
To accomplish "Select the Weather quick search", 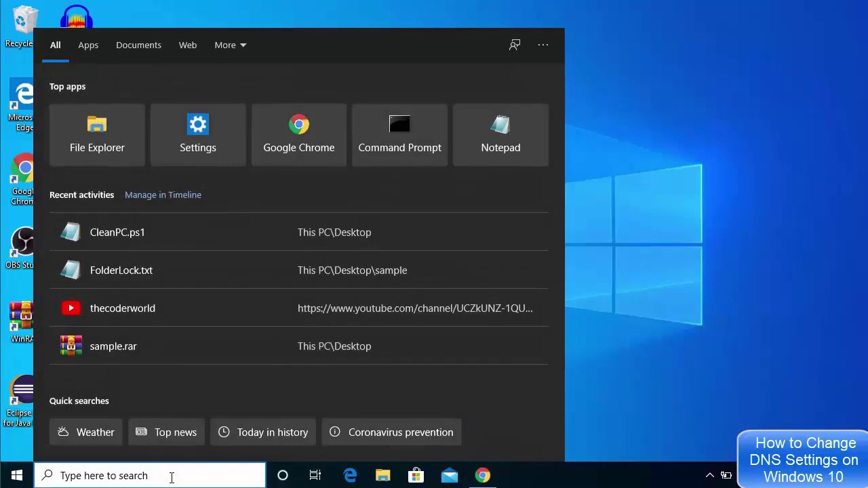I will 86,432.
